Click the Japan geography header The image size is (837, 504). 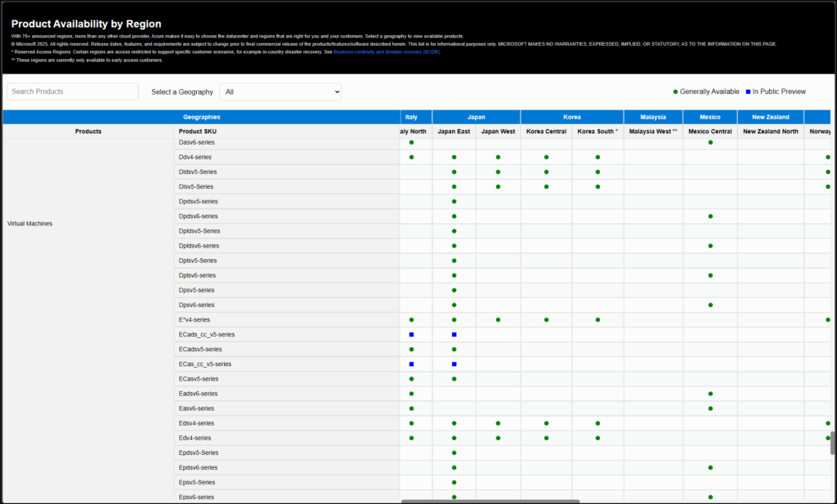pos(477,118)
